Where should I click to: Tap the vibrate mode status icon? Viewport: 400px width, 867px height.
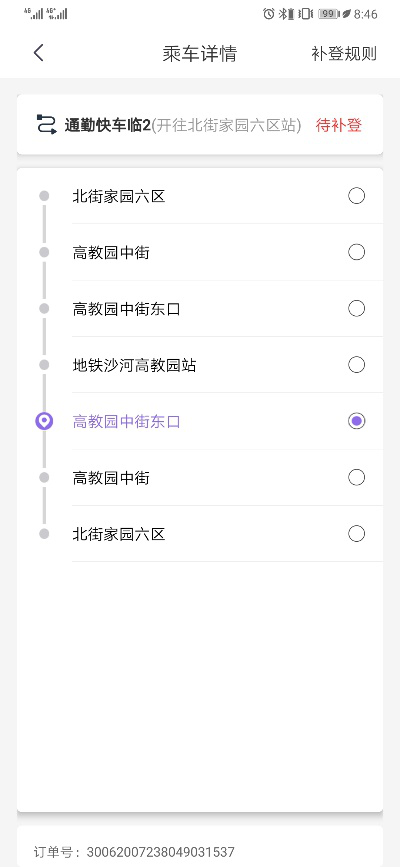pyautogui.click(x=304, y=14)
